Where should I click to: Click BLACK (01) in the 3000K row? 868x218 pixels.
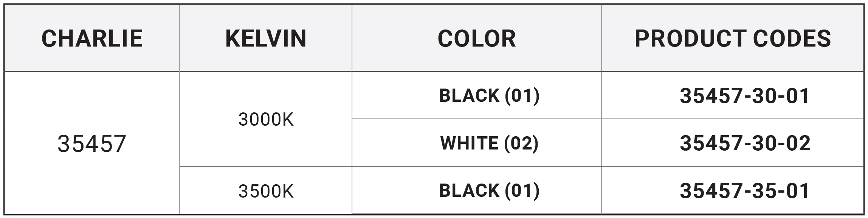tap(489, 95)
